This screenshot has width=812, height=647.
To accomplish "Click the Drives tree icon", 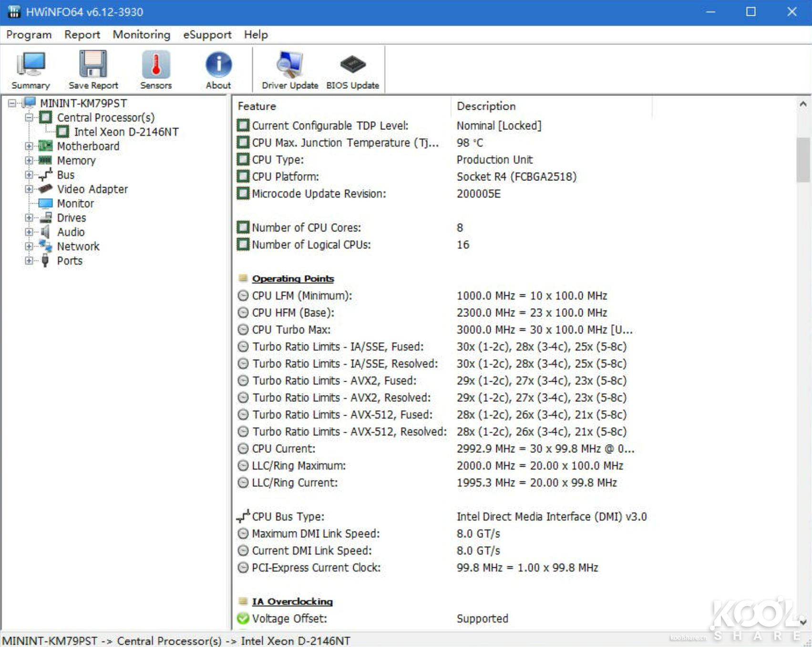I will [x=46, y=218].
